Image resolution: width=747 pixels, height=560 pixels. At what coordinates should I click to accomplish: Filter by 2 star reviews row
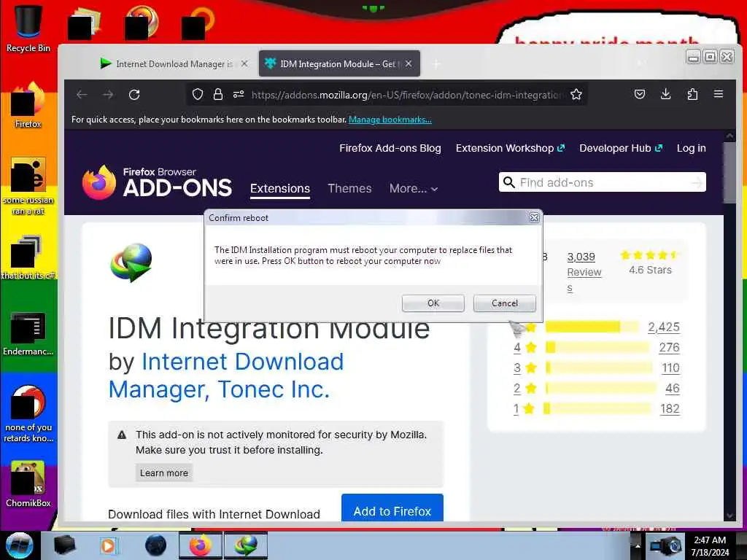pos(597,389)
